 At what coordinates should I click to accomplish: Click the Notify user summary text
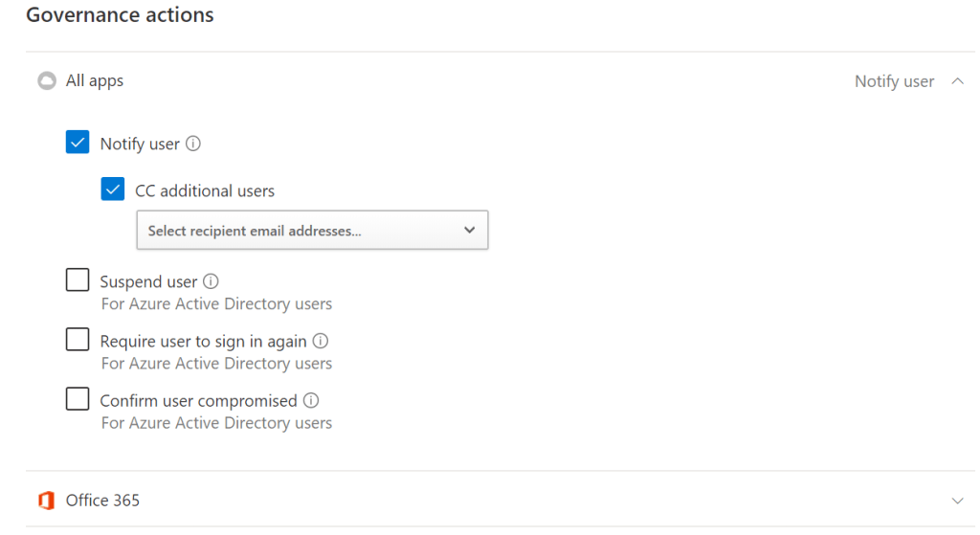point(894,81)
